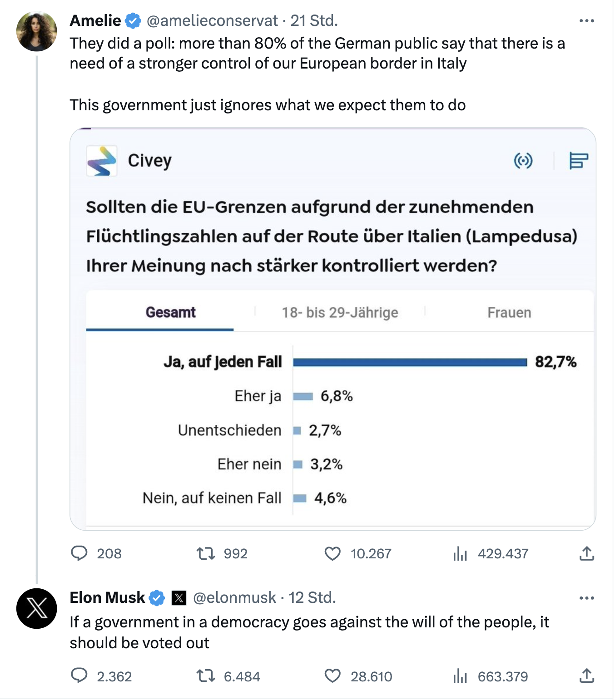Screen dimensions: 615x700
Task: Retweet Elon Musk's reply
Action: 206,676
